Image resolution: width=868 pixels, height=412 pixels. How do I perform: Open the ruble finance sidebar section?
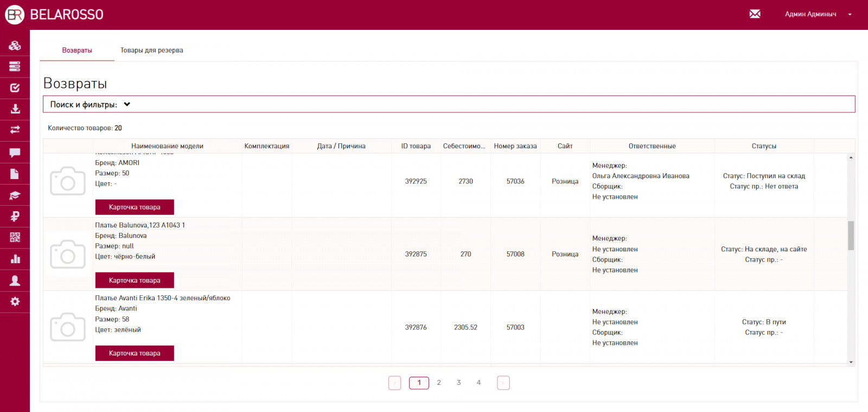[x=15, y=217]
